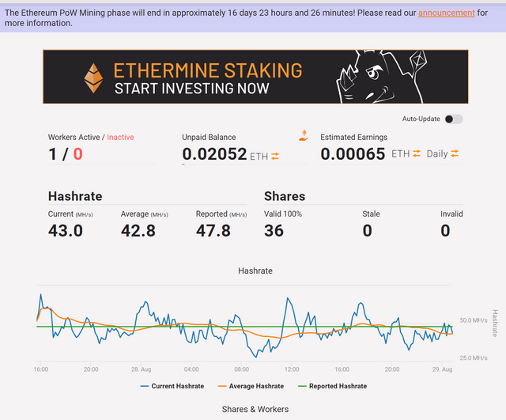Switch Unpaid Balance currency with swap arrows

(275, 157)
